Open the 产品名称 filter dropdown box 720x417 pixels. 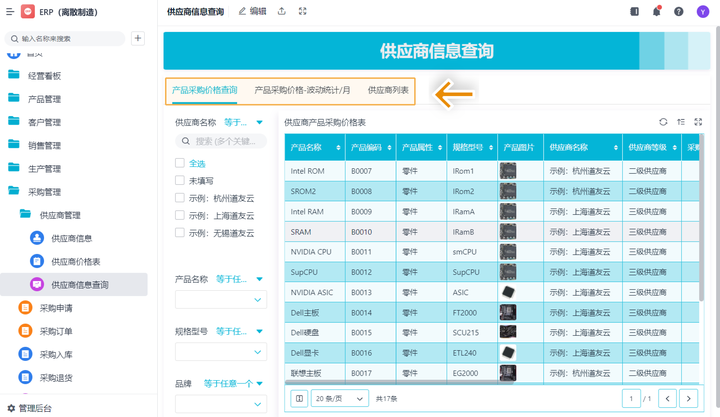220,300
